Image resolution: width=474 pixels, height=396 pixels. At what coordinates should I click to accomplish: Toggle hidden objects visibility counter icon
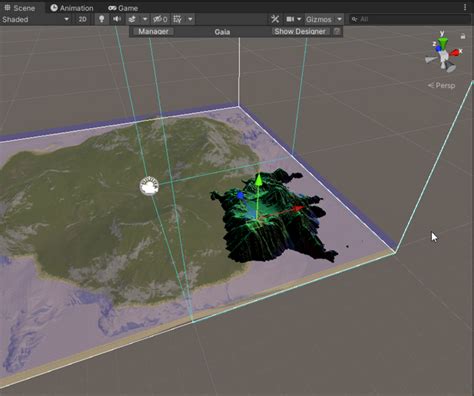[x=160, y=19]
